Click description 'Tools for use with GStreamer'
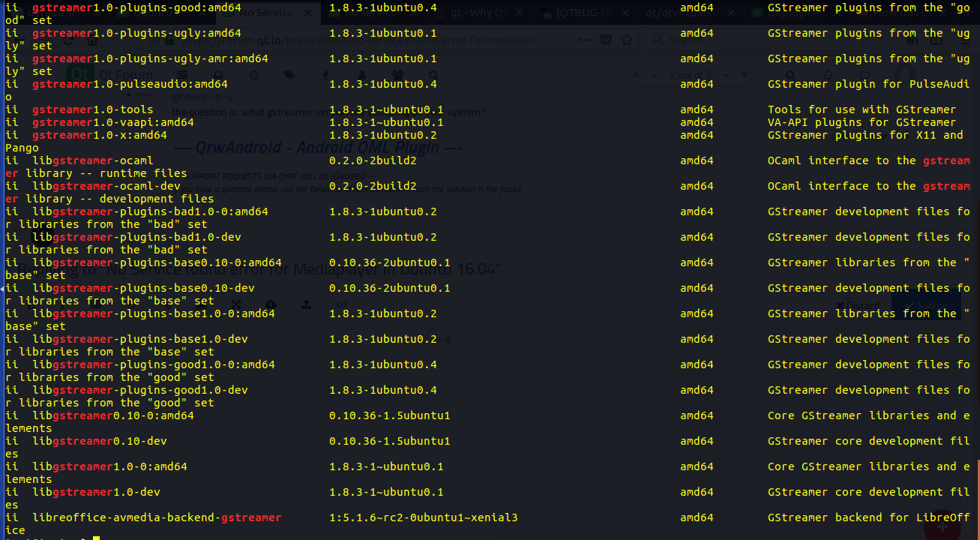 coord(862,109)
